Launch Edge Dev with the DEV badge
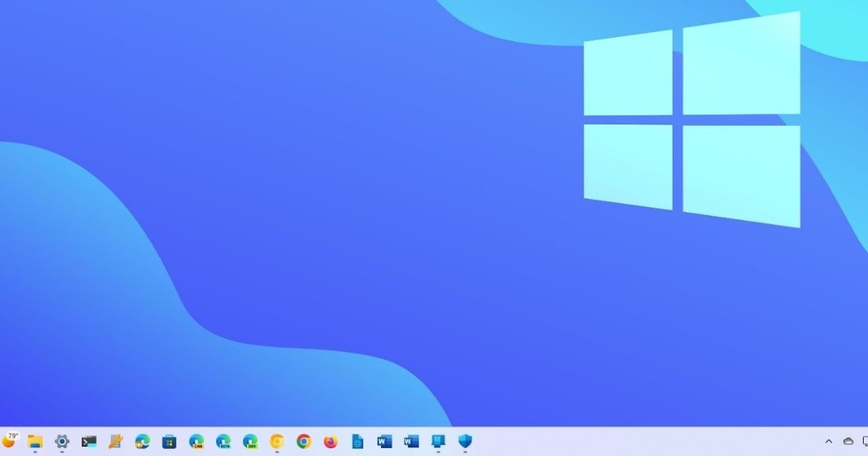This screenshot has width=868, height=456. tap(250, 442)
